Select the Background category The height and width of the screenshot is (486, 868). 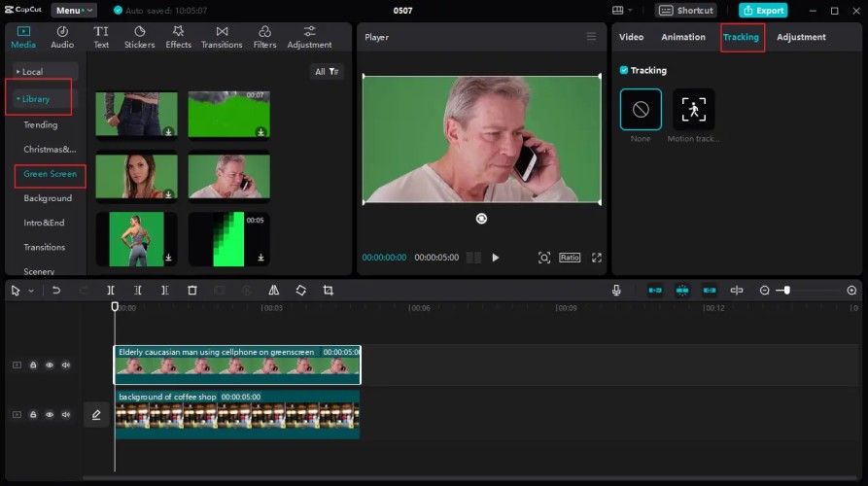(x=48, y=198)
